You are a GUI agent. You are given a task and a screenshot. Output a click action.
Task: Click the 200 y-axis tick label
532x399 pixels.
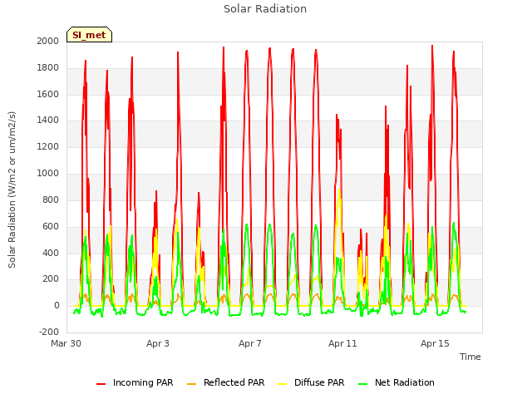51,279
